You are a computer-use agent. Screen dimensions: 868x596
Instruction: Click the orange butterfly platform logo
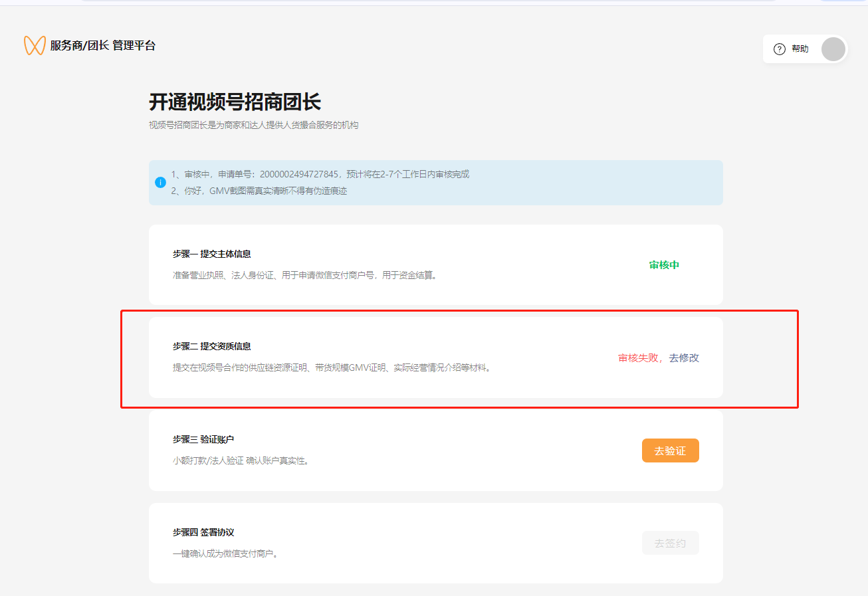pos(35,45)
